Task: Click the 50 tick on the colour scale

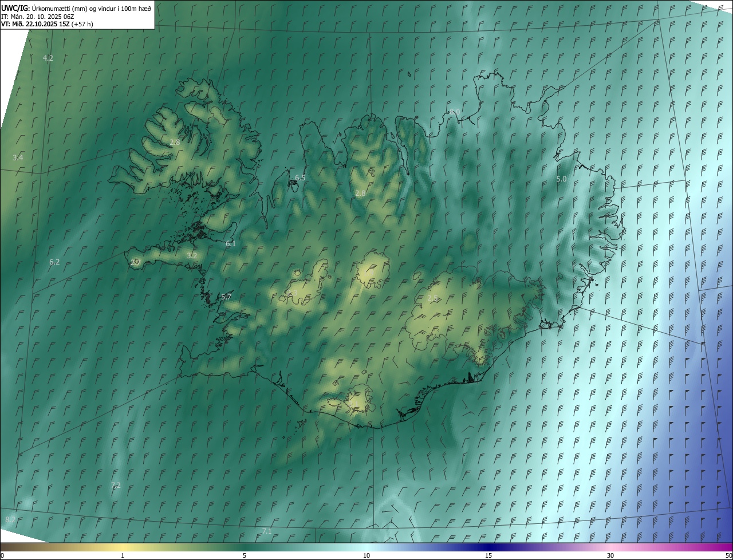Action: point(728,555)
